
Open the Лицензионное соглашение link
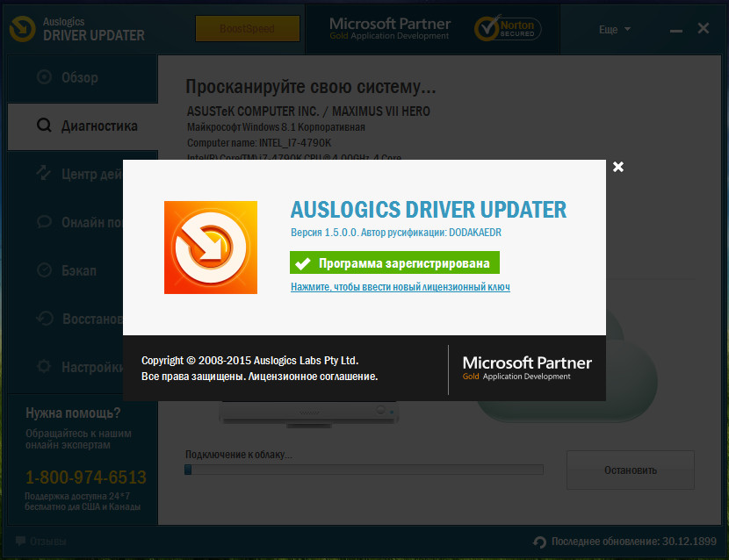313,377
